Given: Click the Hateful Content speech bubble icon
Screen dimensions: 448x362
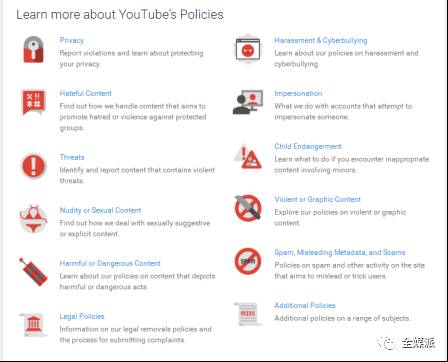Looking at the screenshot, I should (x=33, y=102).
